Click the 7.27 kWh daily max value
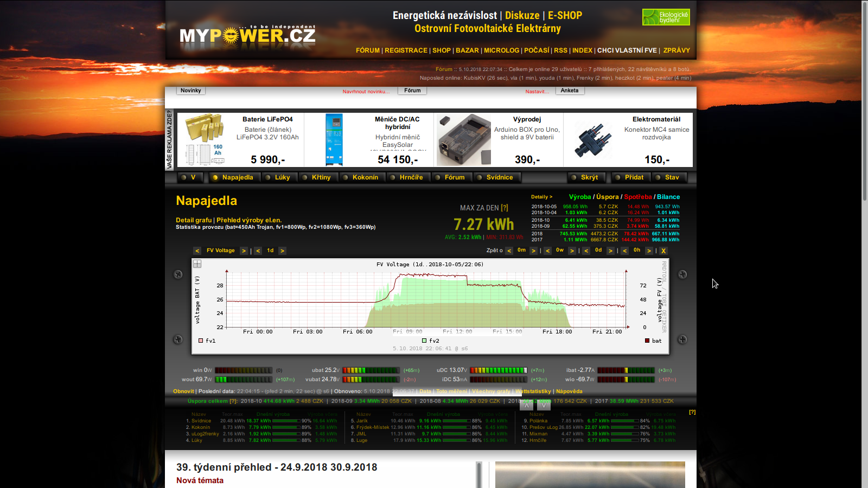The height and width of the screenshot is (488, 868). tap(483, 224)
